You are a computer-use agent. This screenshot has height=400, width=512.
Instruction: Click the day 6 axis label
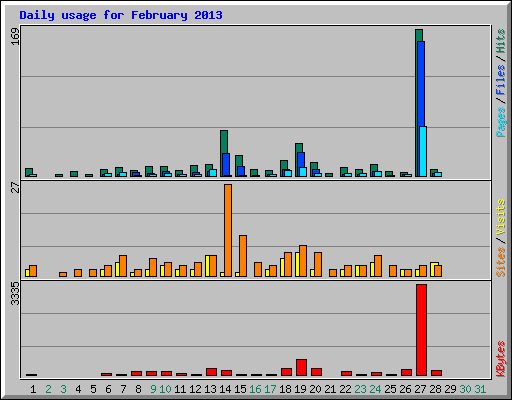click(x=108, y=389)
